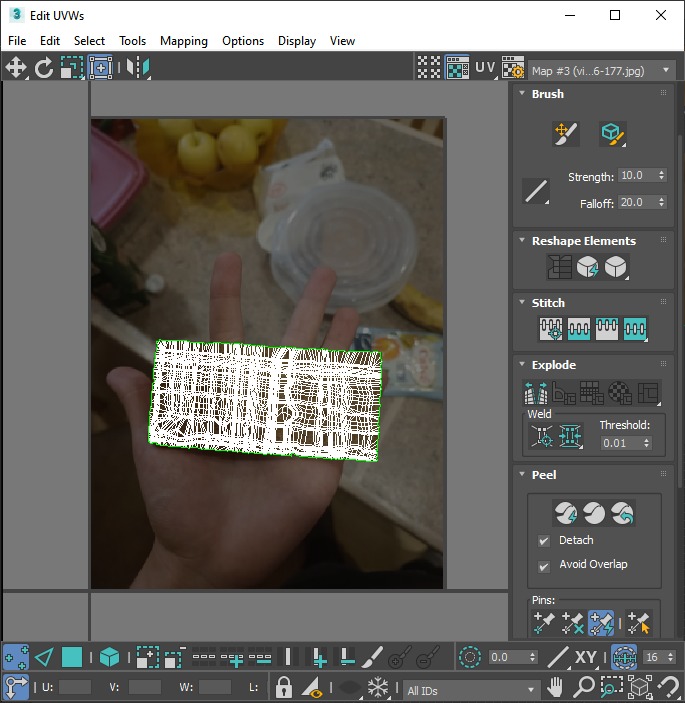
Task: Click the brush falloff type icon
Action: [x=536, y=191]
